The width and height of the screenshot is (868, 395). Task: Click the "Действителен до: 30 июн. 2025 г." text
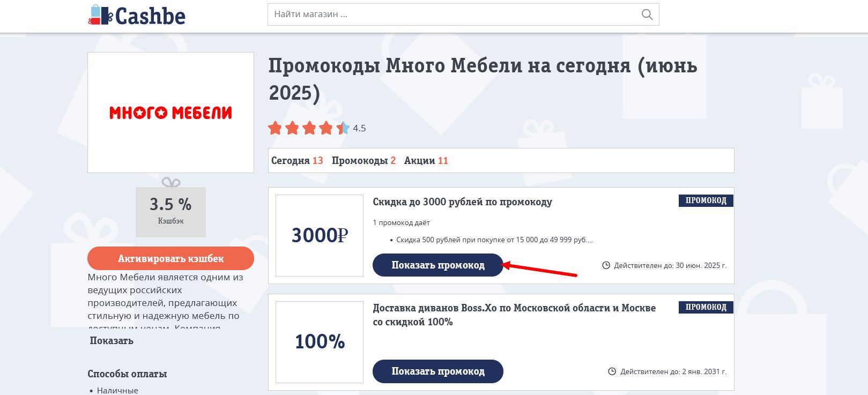(x=670, y=265)
